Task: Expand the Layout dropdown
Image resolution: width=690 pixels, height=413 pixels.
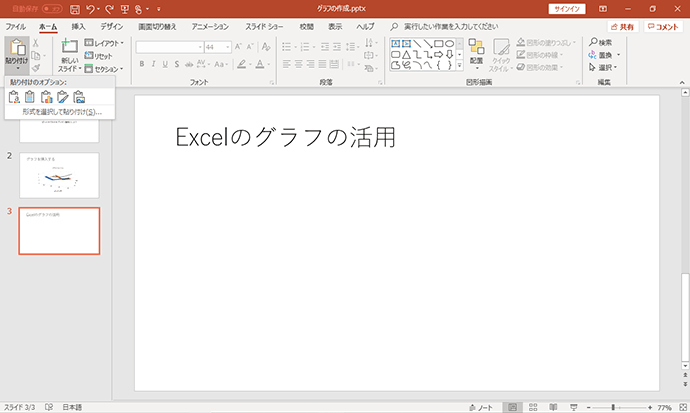Action: [104, 43]
